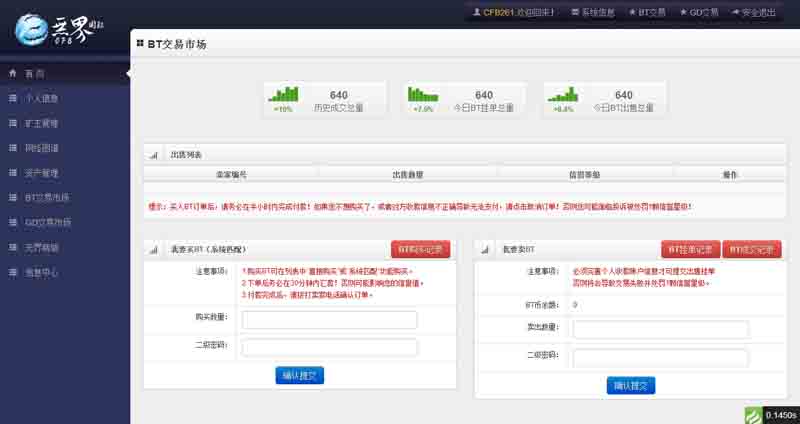The image size is (800, 424).
Task: Click the user icon beside CFB261
Action: pyautogui.click(x=477, y=12)
